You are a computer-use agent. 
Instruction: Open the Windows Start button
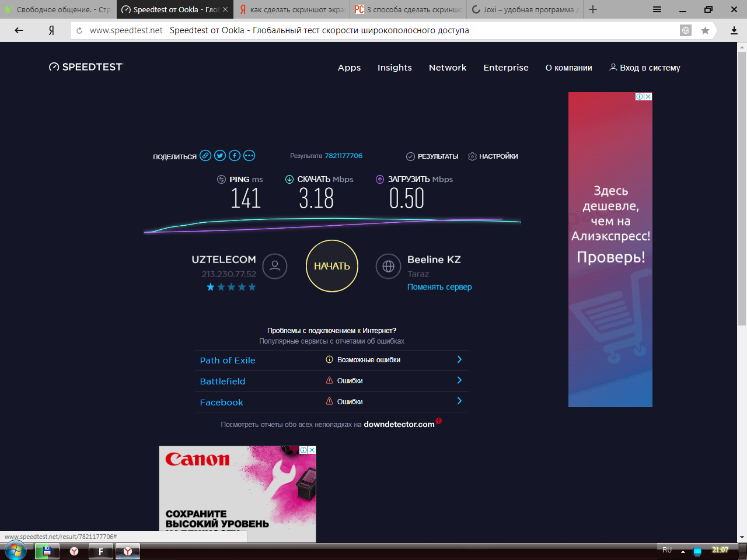(16, 551)
